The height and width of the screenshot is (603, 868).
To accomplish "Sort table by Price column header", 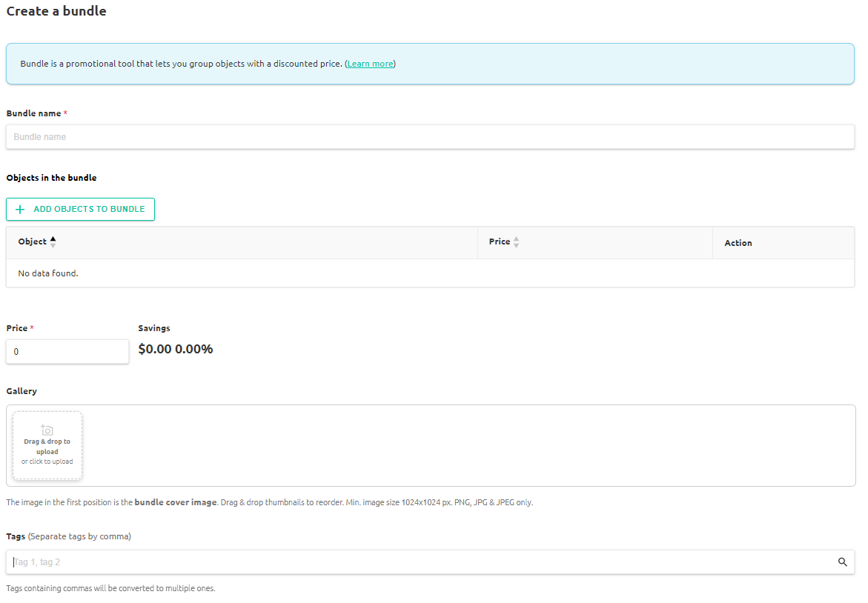I will [x=500, y=242].
